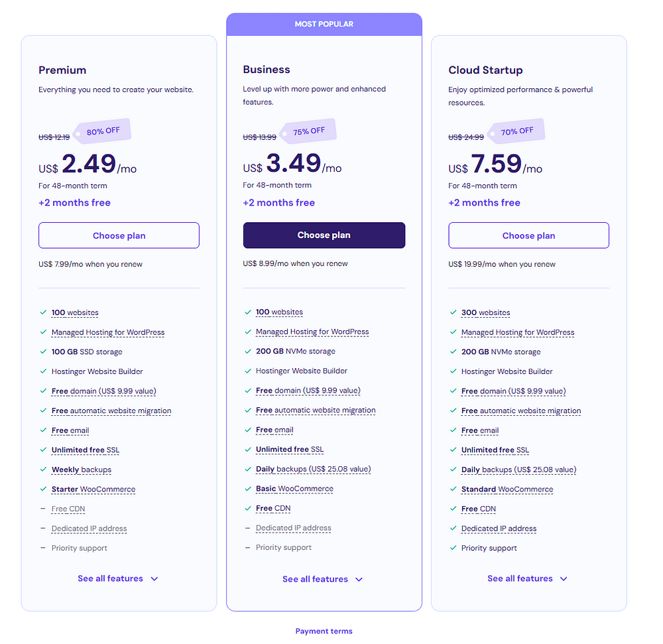This screenshot has width=663, height=644.
Task: Click dash icon beside Premium's Free CDN
Action: tap(42, 509)
